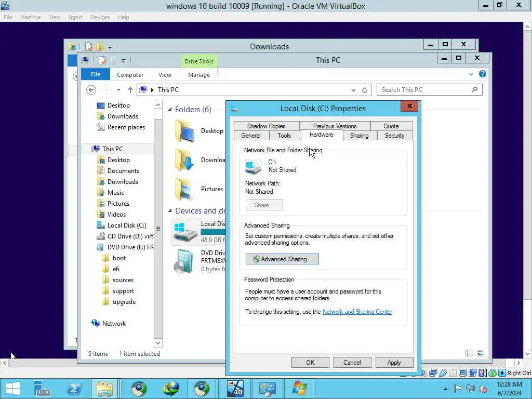Viewport: 532px width, 399px height.
Task: Refresh the This PC view
Action: click(365, 90)
